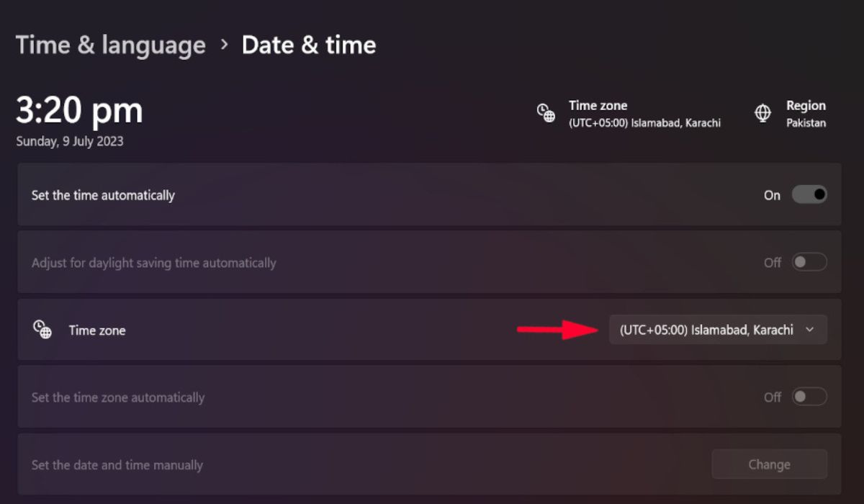Disable Set the time automatically
864x504 pixels.
[809, 195]
